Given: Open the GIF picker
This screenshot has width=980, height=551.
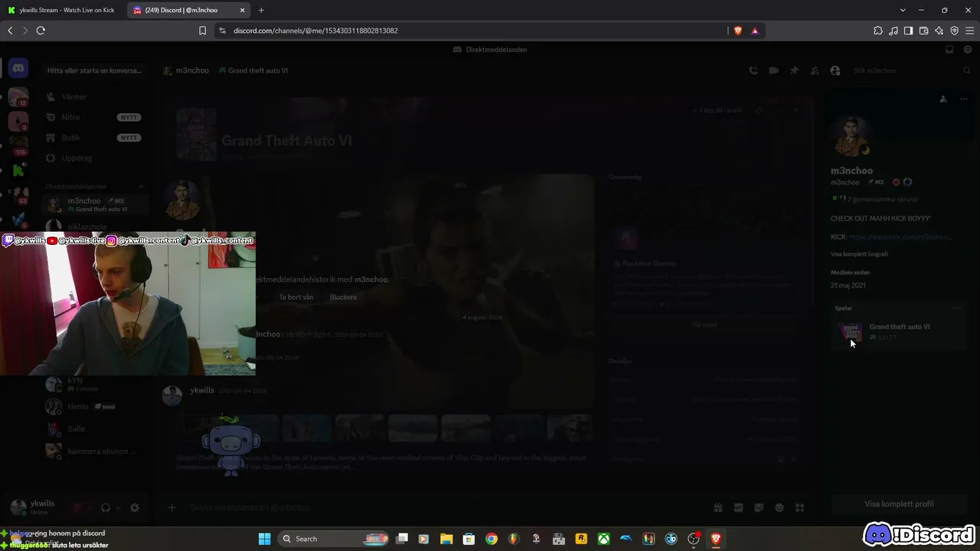Looking at the screenshot, I should (x=739, y=507).
